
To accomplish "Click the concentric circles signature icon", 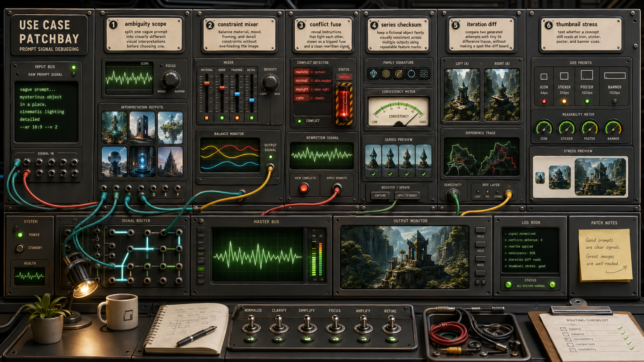I will [386, 73].
